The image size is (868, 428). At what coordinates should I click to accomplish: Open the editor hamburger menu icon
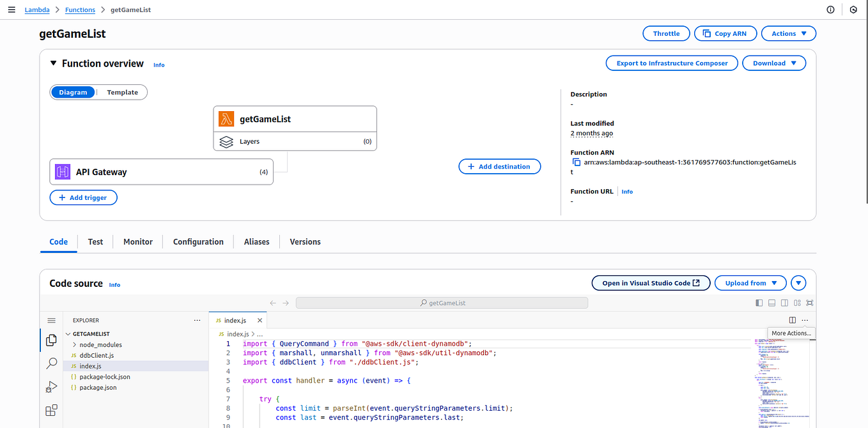tap(51, 320)
